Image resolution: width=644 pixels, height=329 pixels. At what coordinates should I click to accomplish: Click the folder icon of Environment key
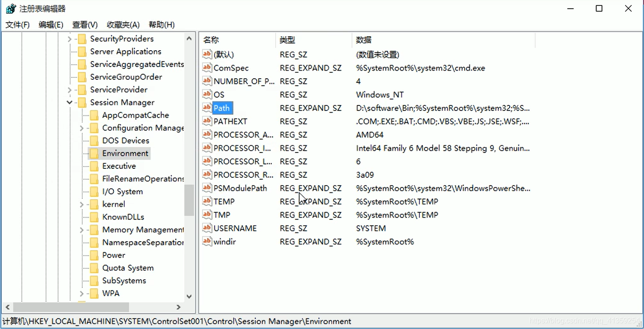(94, 153)
